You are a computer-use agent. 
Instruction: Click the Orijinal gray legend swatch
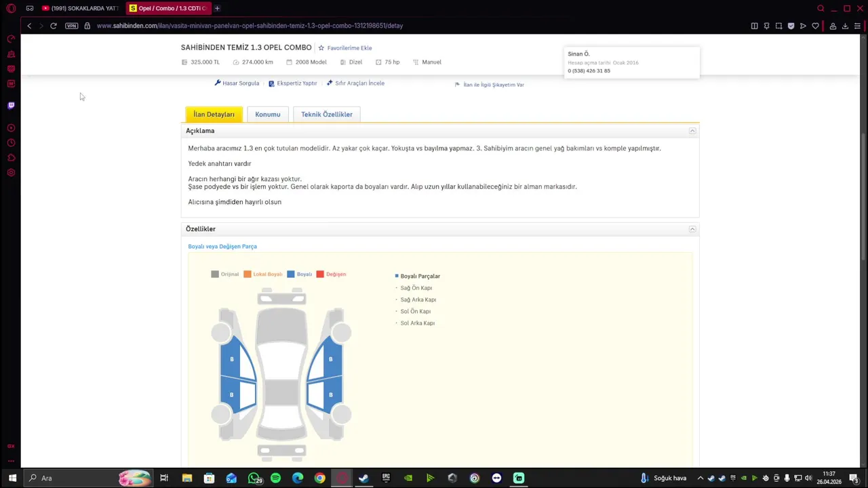coord(215,274)
